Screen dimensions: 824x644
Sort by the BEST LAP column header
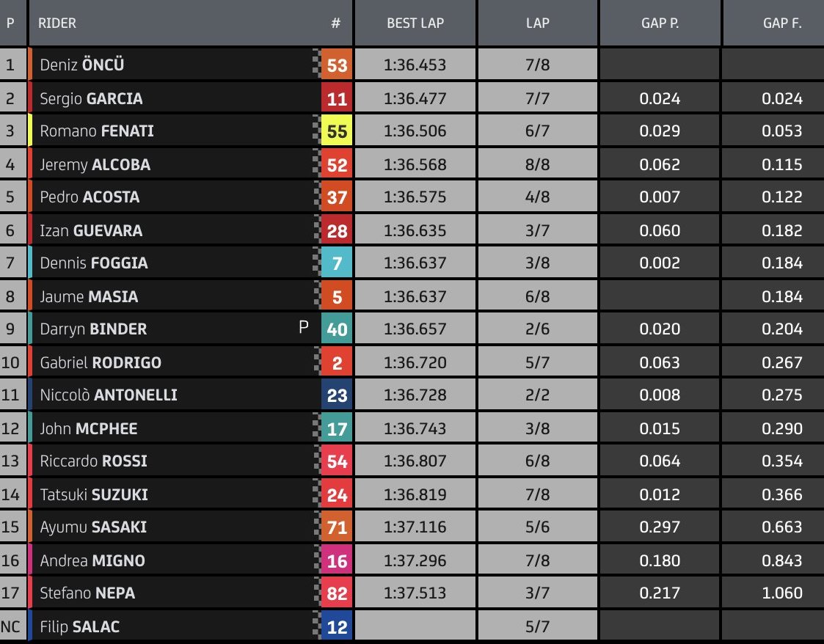click(x=415, y=23)
